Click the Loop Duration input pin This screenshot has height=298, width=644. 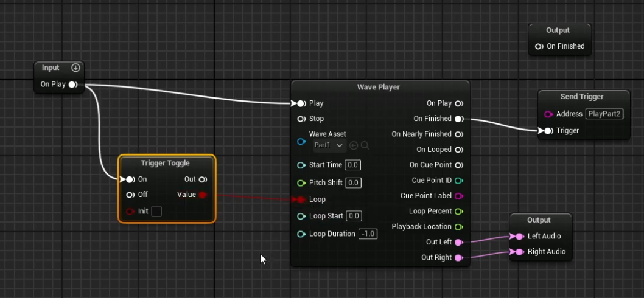tap(301, 234)
